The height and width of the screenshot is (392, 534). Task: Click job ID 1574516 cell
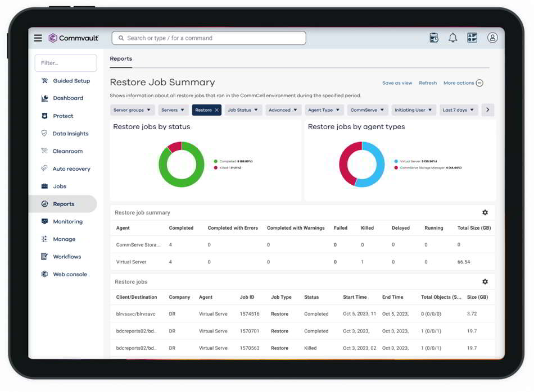tap(249, 314)
